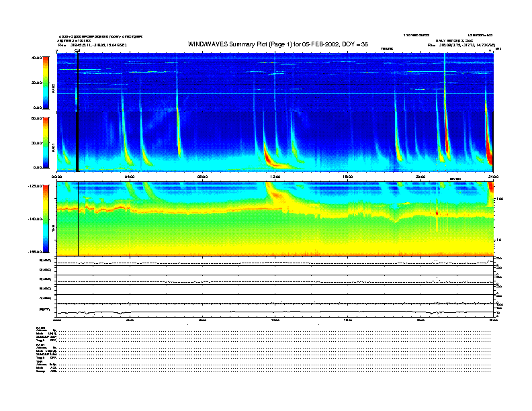Click the 40.00 label on RAD2 scale
This screenshot has width=532, height=411.
[36, 58]
